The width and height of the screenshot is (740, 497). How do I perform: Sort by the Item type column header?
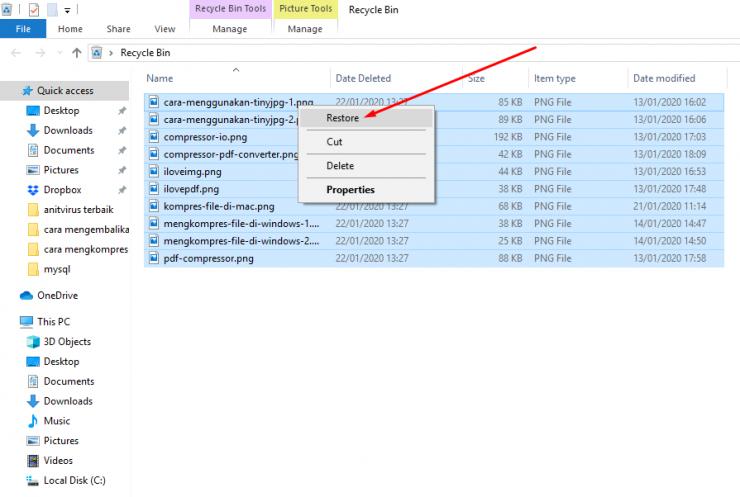click(x=555, y=78)
